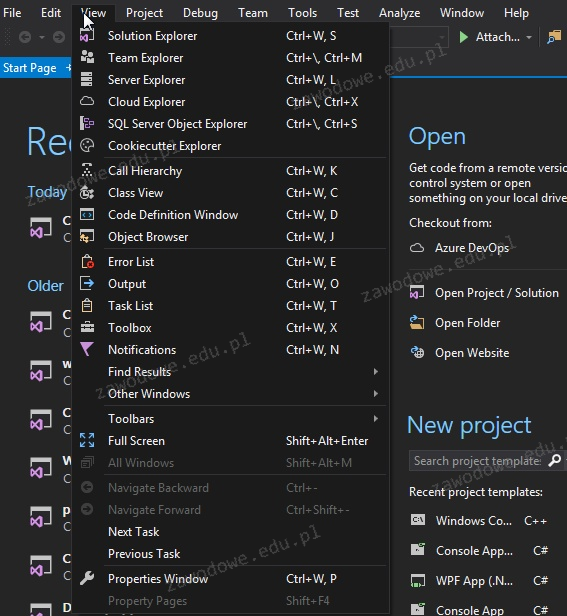The height and width of the screenshot is (616, 567).
Task: Open the Debug menu
Action: point(200,13)
